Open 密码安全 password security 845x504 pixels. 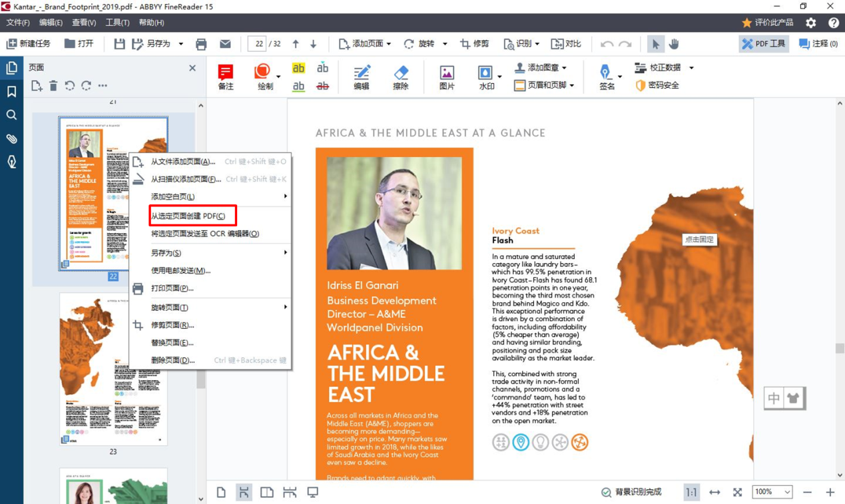[x=657, y=85]
